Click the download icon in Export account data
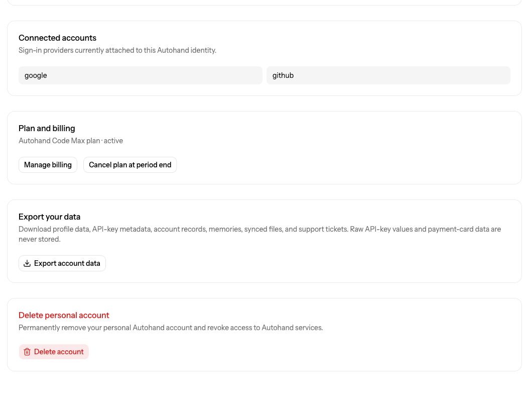 27,263
